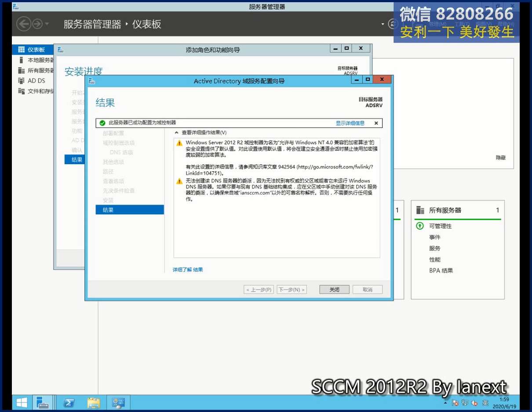Go forward with Server Manager forward arrow

[37, 24]
